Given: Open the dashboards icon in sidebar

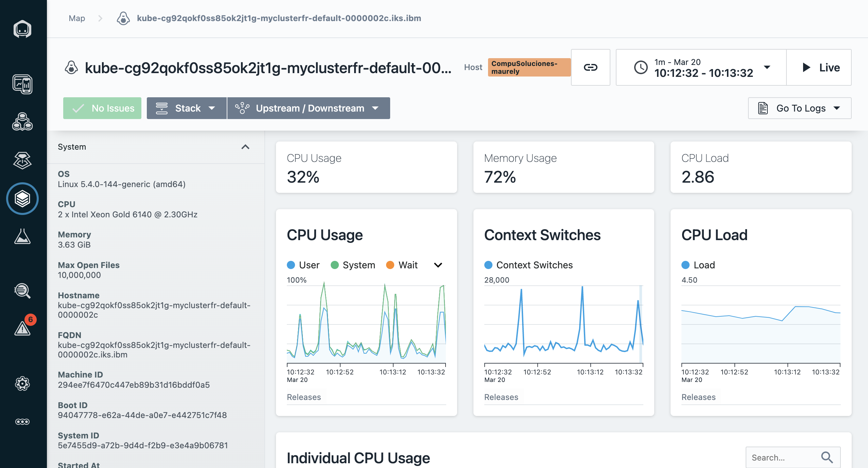Looking at the screenshot, I should point(22,84).
